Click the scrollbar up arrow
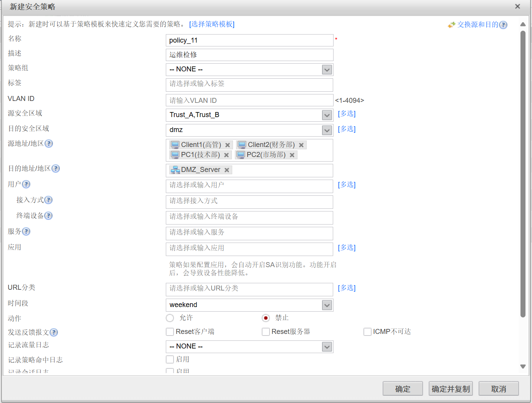This screenshot has width=532, height=403. [523, 24]
